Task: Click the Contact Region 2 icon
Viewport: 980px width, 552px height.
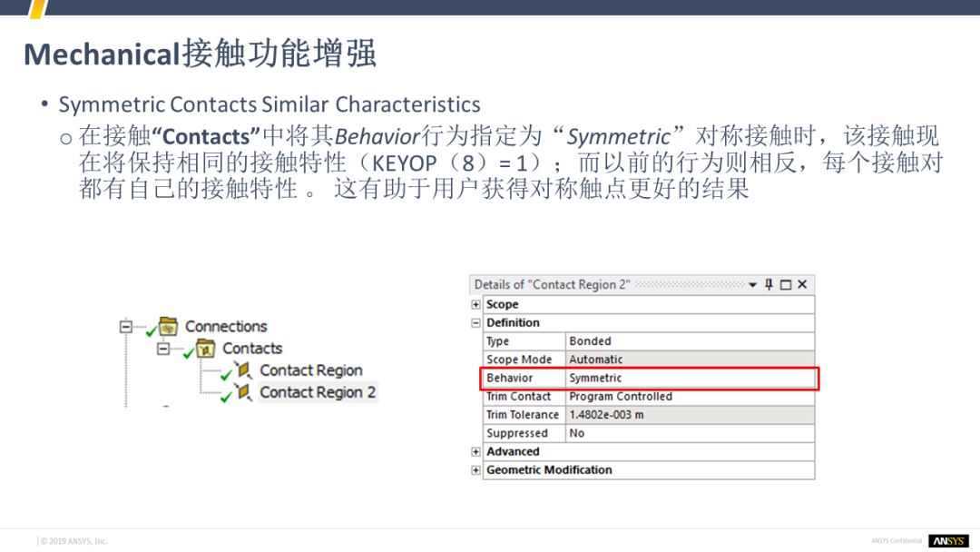Action: 243,392
